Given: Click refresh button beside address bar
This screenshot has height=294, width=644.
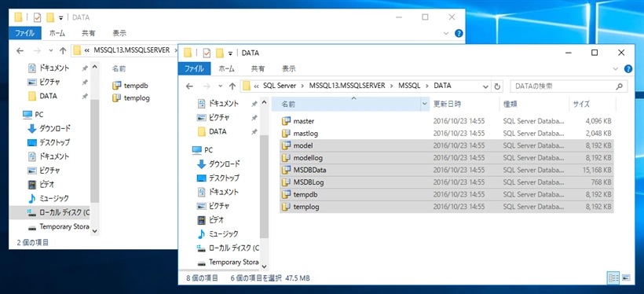Looking at the screenshot, I should click(x=497, y=86).
